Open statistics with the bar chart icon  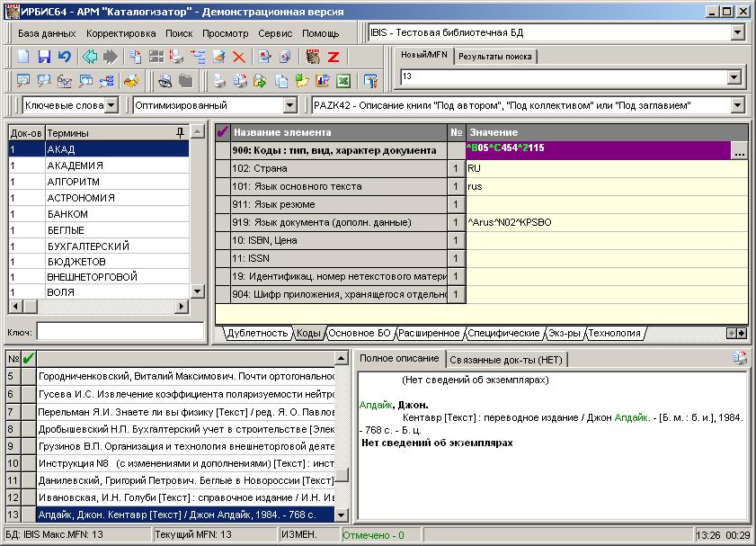pos(323,81)
